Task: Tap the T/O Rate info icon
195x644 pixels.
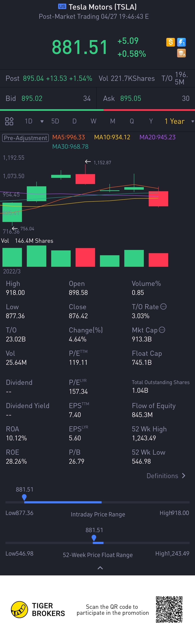Action: (163, 306)
